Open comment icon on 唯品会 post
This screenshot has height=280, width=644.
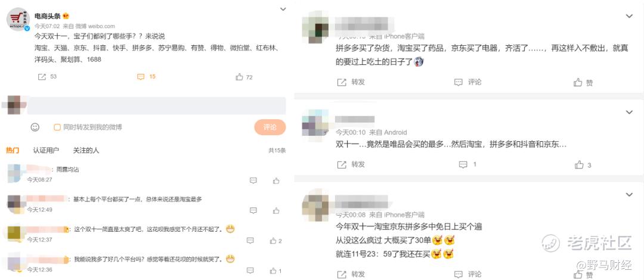[x=463, y=164]
